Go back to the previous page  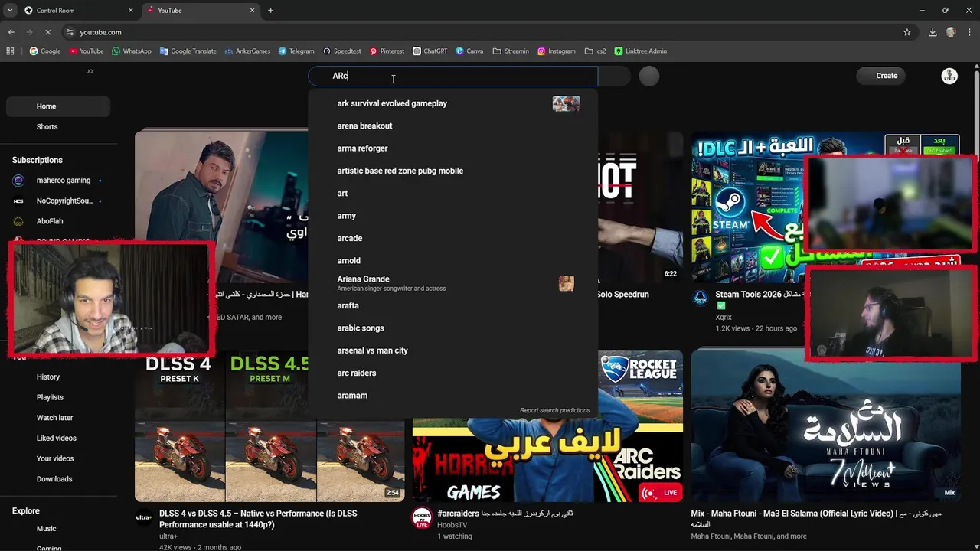[11, 32]
